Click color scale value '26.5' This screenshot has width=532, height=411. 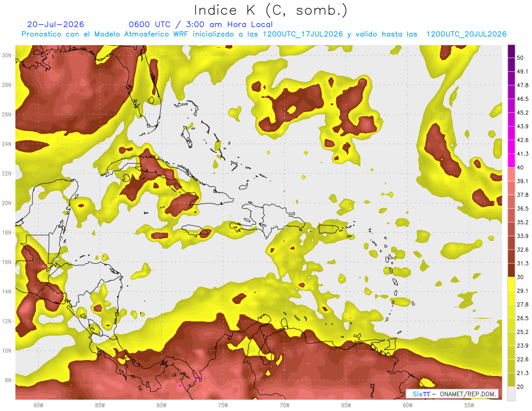(522, 318)
